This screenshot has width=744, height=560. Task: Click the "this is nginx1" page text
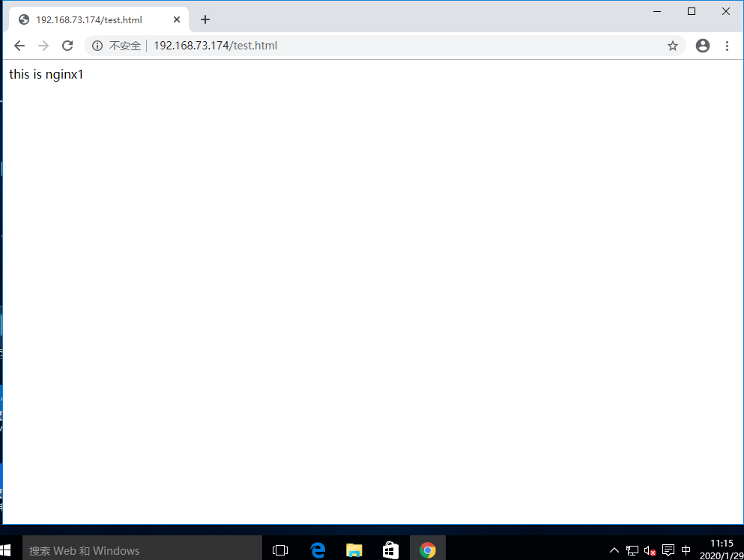click(46, 74)
